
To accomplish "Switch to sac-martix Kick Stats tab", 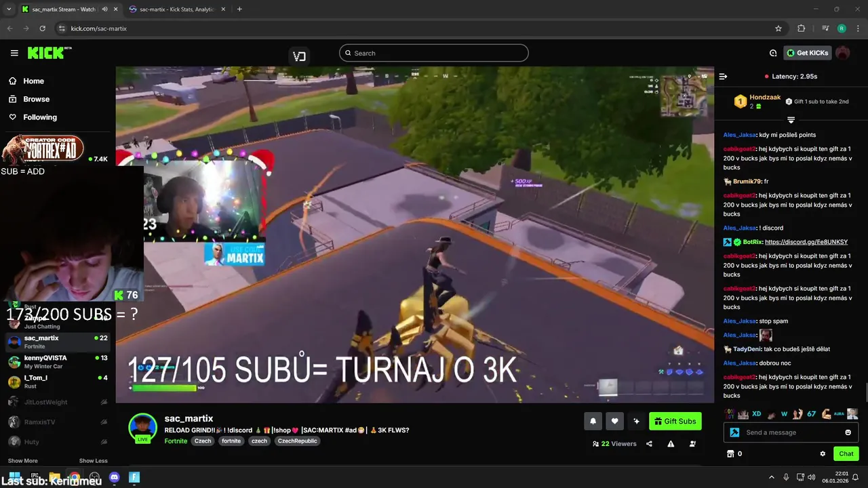I will [176, 9].
